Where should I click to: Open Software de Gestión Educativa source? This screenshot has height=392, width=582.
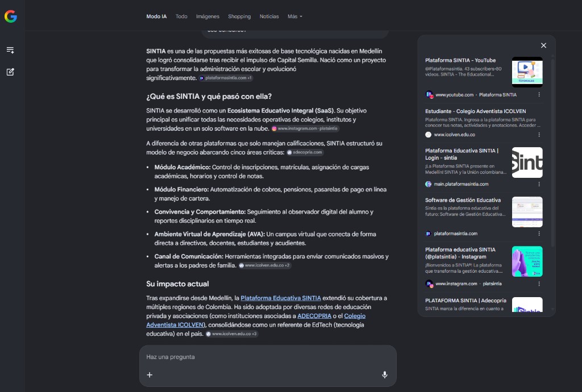point(463,200)
